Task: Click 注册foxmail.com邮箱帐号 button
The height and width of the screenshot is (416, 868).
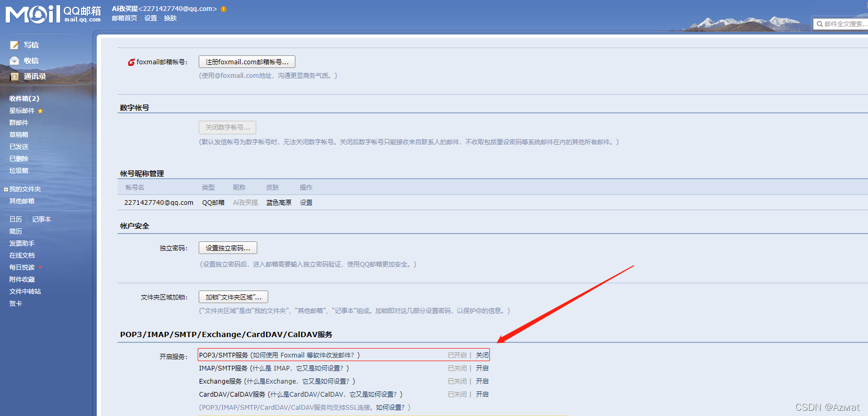Action: tap(247, 62)
